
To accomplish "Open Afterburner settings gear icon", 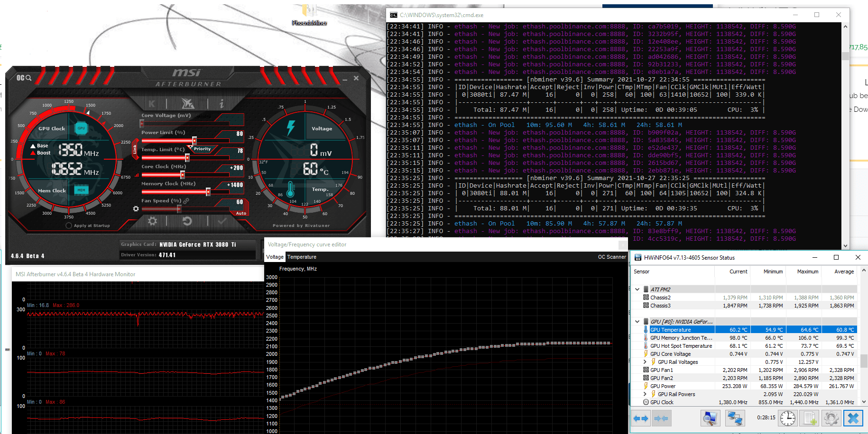I will [152, 221].
